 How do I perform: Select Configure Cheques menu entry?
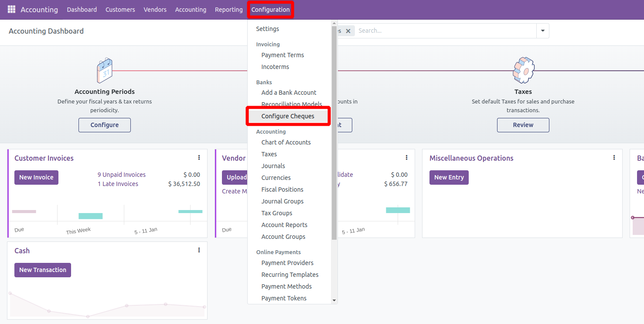coord(288,116)
